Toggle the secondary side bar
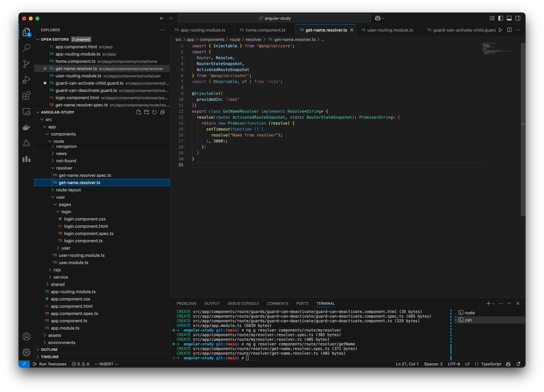Screen dimensions: 544x392 [518, 18]
